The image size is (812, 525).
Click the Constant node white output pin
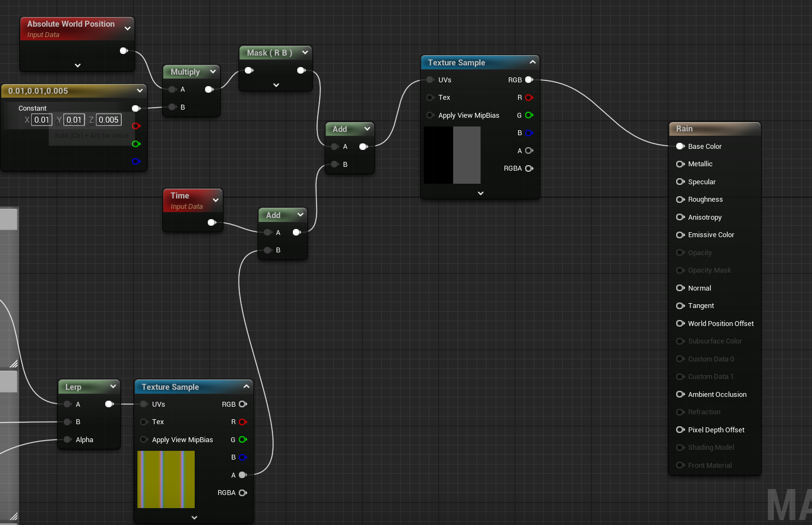click(136, 108)
